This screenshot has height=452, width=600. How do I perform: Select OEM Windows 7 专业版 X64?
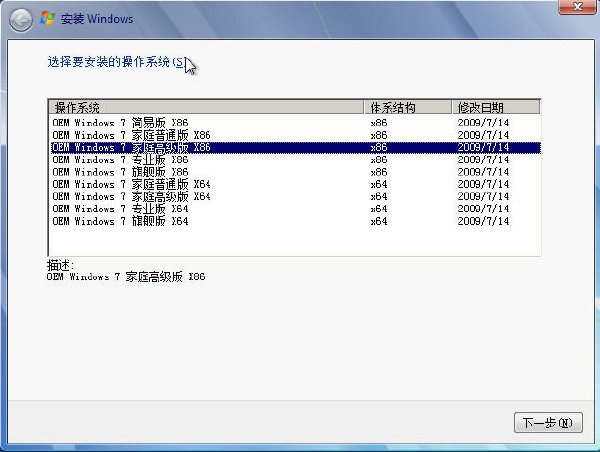click(295, 209)
